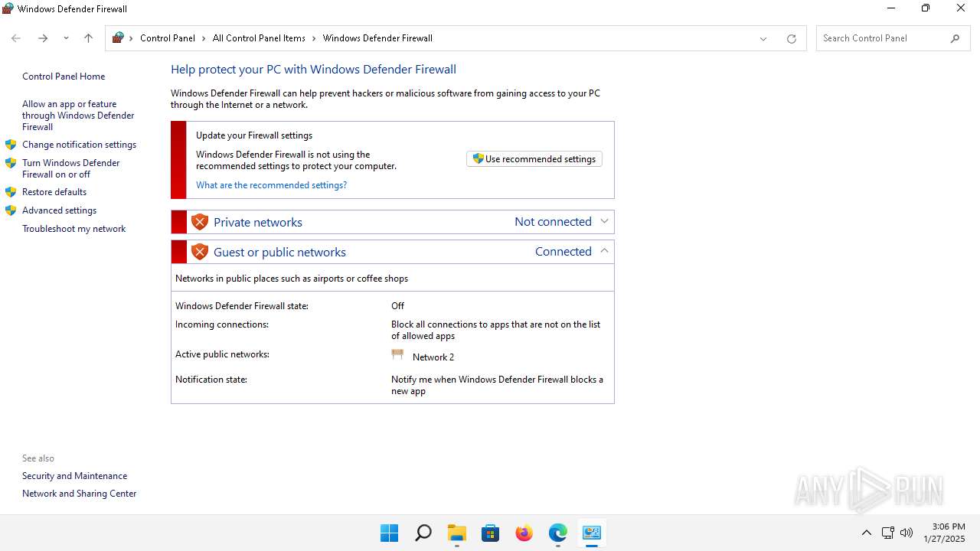Collapse Guest or public networks chevron
Viewport: 980px width, 551px height.
tap(604, 251)
